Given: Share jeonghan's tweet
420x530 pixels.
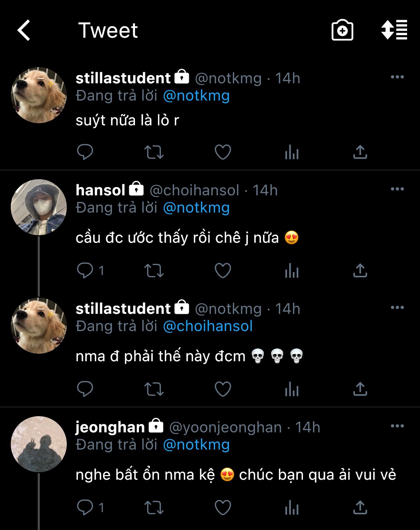Looking at the screenshot, I should pos(360,507).
